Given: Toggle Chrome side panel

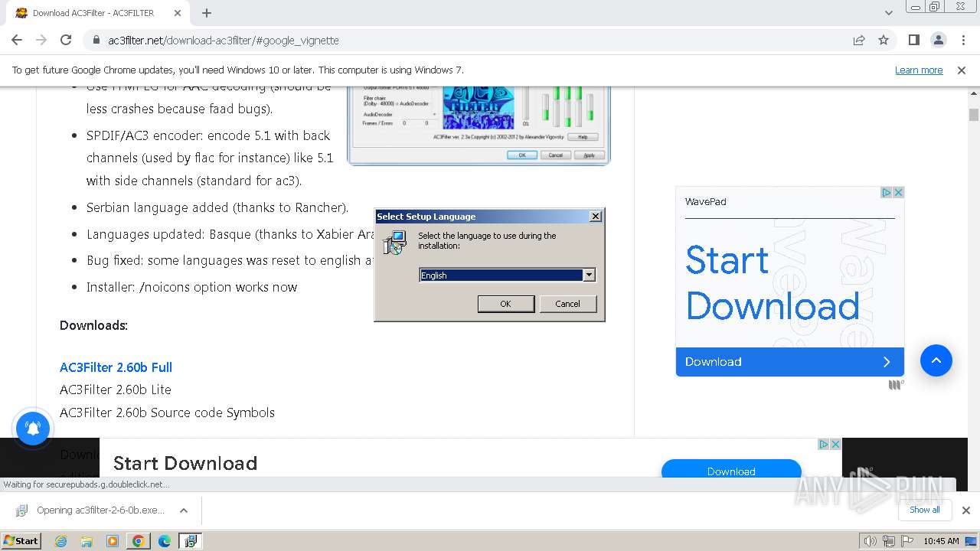Looking at the screenshot, I should tap(913, 40).
